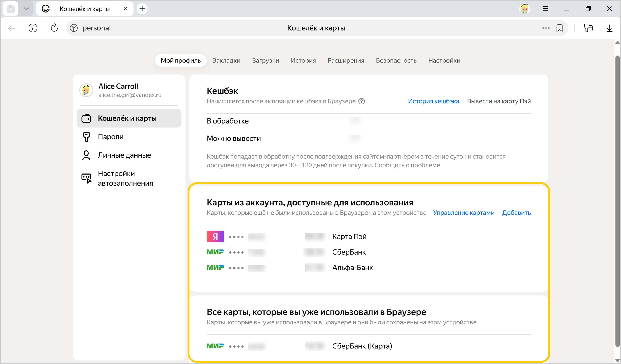Reload the current page
This screenshot has height=364, width=621.
(54, 28)
